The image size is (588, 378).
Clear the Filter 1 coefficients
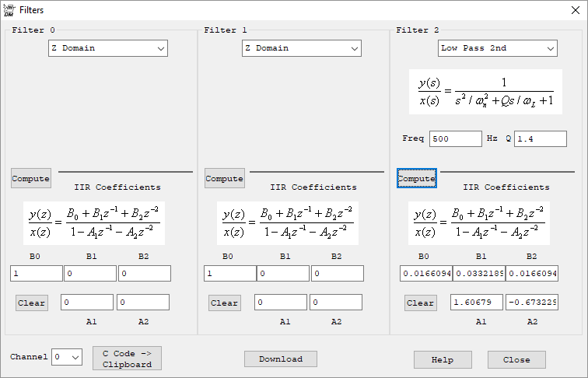(x=225, y=303)
